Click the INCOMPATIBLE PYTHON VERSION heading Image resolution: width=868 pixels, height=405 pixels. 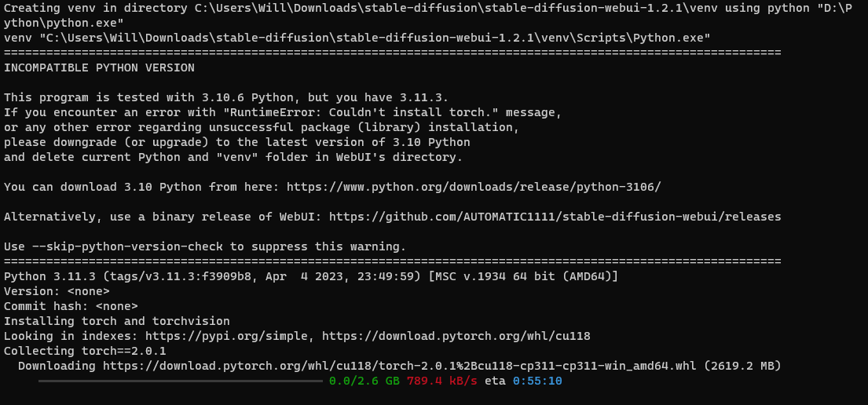point(99,67)
